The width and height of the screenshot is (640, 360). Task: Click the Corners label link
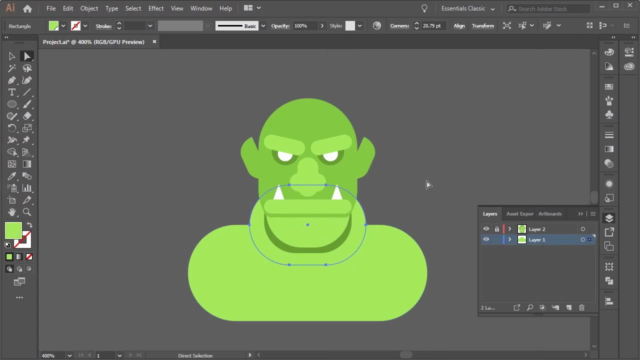[x=400, y=26]
